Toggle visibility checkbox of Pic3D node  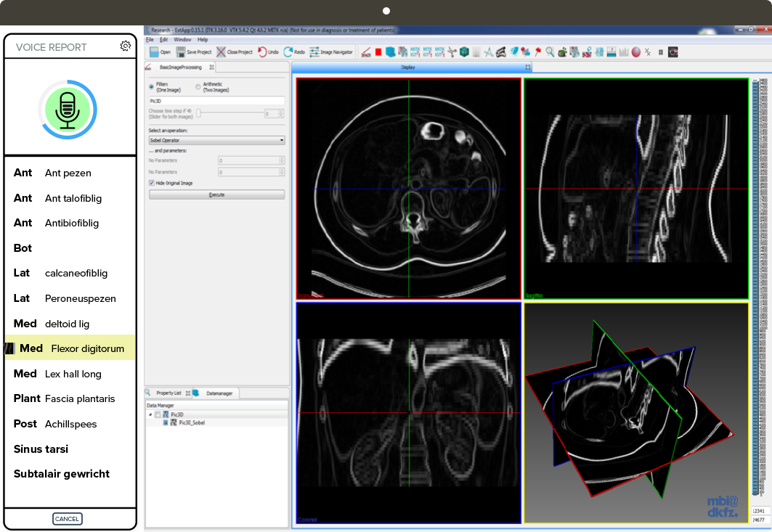[158, 414]
